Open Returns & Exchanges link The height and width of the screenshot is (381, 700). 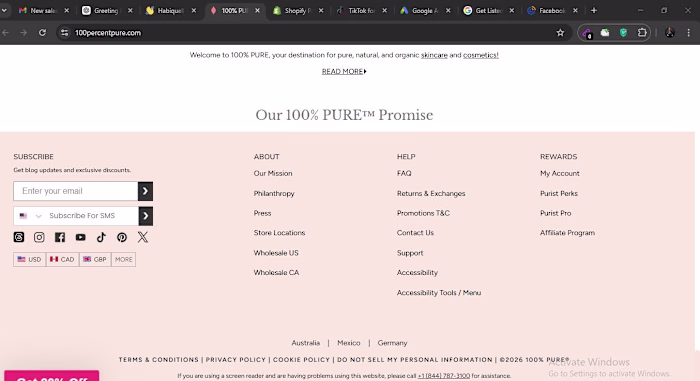pos(431,193)
